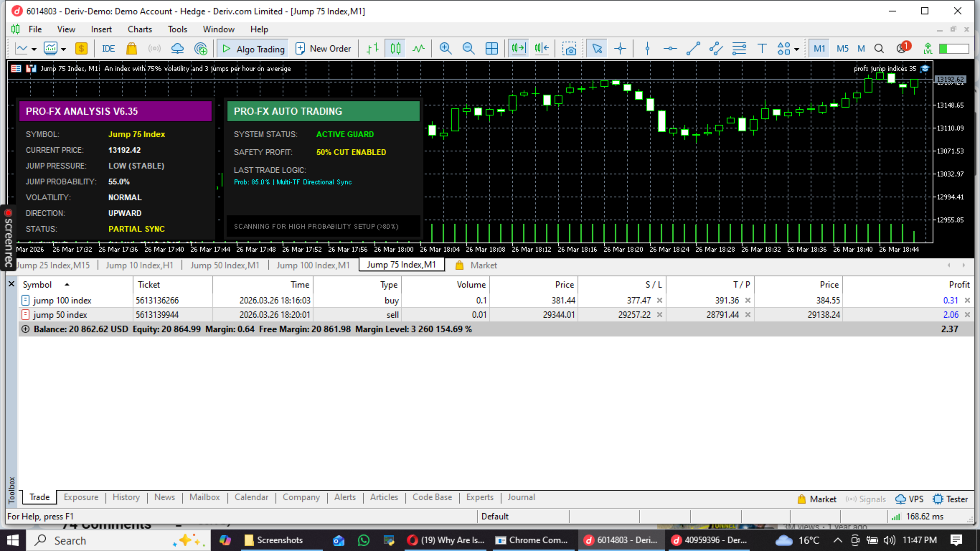Remove take profit 28791.44 on jump 50
This screenshot has height=551, width=980.
(748, 315)
